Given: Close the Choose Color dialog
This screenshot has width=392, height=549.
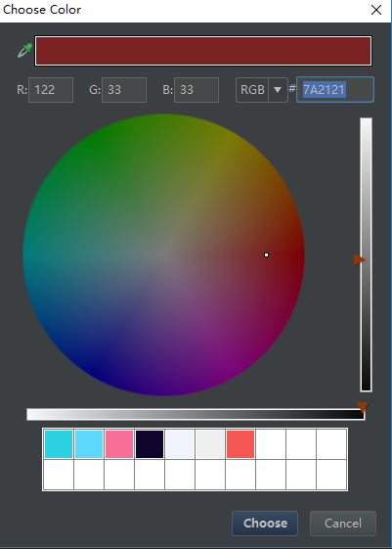Looking at the screenshot, I should tap(376, 10).
